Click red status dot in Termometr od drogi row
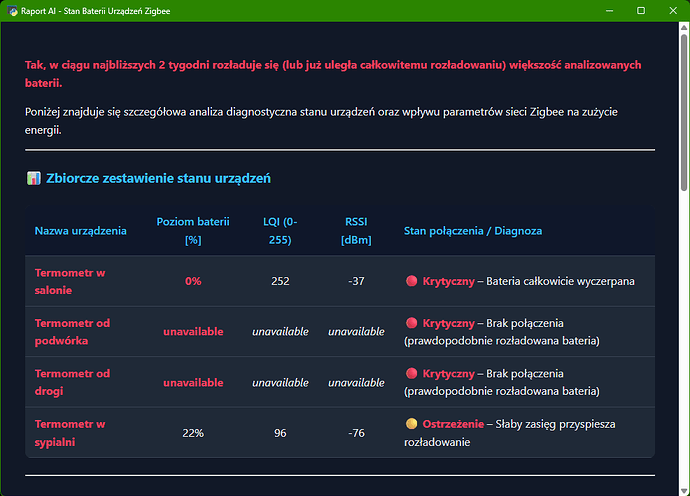Image resolution: width=690 pixels, height=496 pixels. (411, 373)
